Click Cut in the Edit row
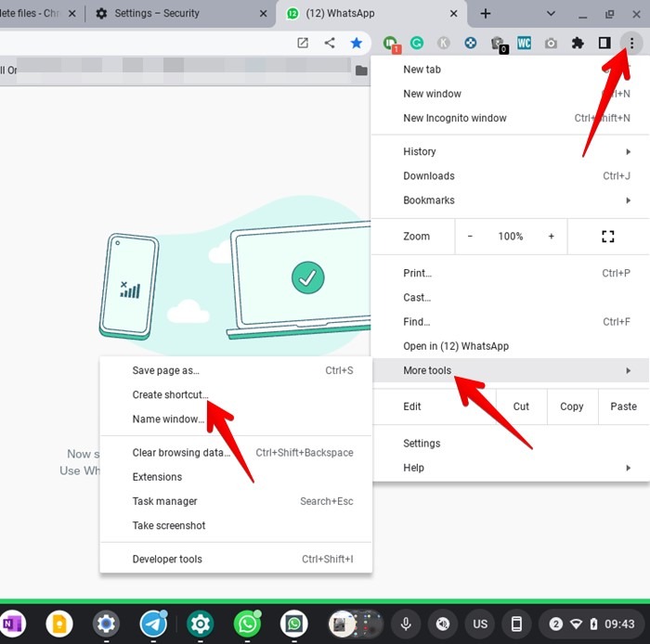The width and height of the screenshot is (650, 644). (x=521, y=406)
